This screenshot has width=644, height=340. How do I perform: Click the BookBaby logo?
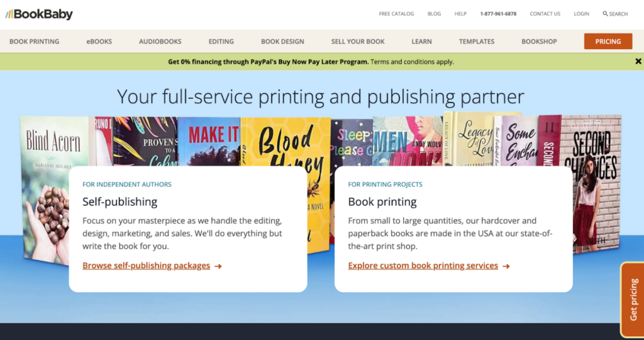(39, 14)
